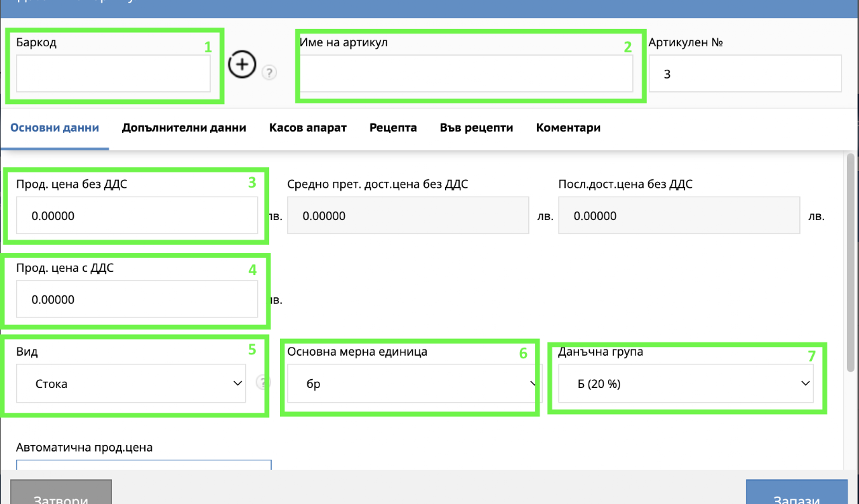Open the Данъчна група dropdown
Image resolution: width=859 pixels, height=504 pixels.
click(x=686, y=384)
